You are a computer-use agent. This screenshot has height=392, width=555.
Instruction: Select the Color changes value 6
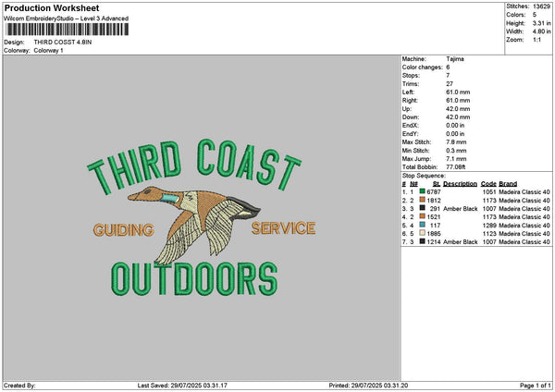tap(448, 67)
